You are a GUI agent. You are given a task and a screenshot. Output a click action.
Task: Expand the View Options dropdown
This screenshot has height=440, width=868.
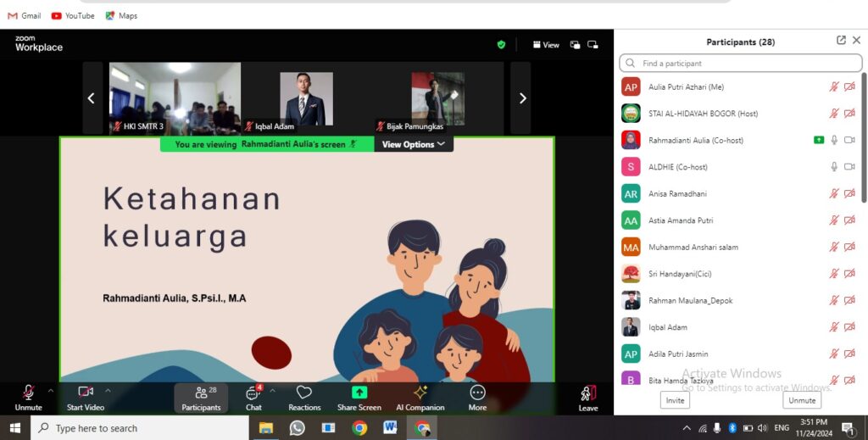point(414,144)
